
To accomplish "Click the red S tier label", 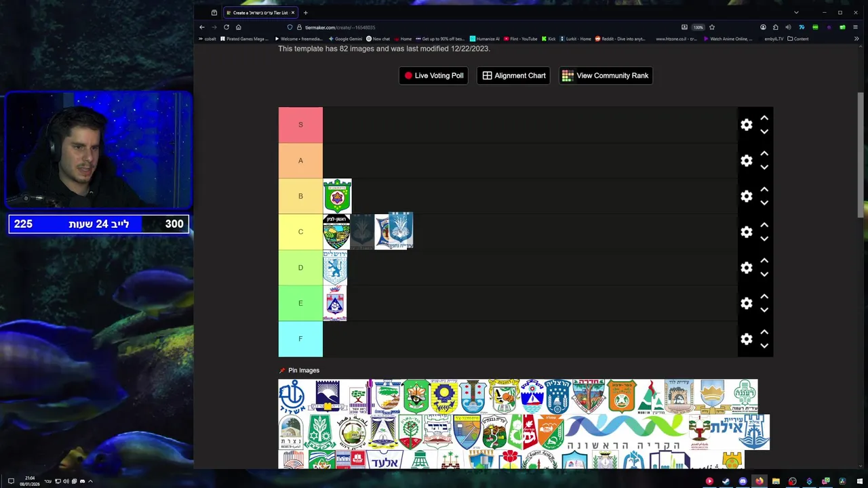I will (300, 125).
